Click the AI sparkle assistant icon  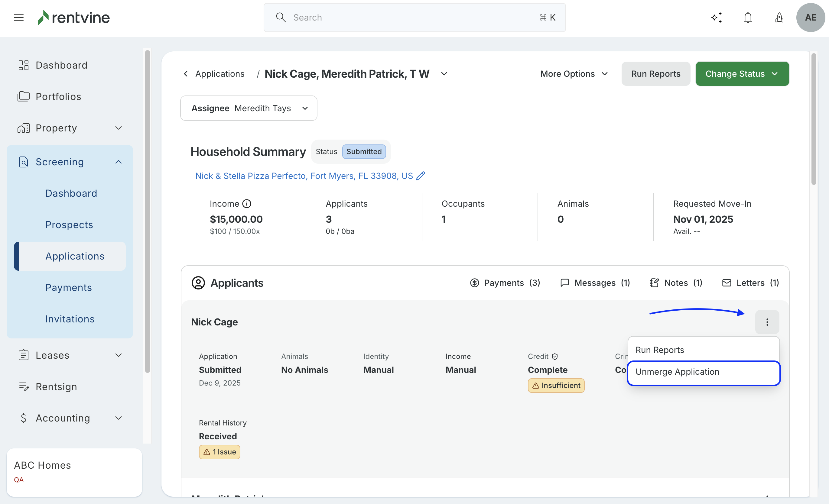pyautogui.click(x=717, y=18)
